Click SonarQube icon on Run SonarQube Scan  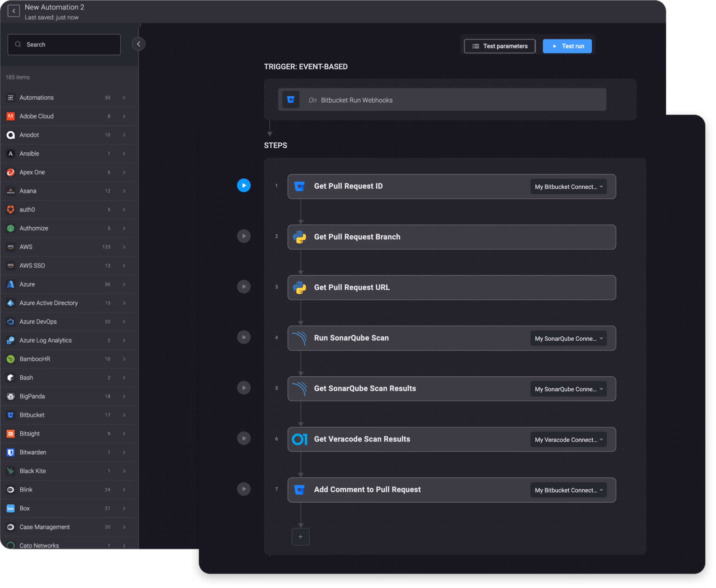[299, 338]
